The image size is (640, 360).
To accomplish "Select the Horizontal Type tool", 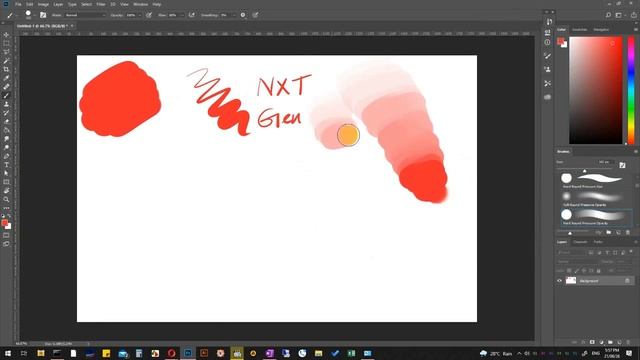I will tap(6, 165).
